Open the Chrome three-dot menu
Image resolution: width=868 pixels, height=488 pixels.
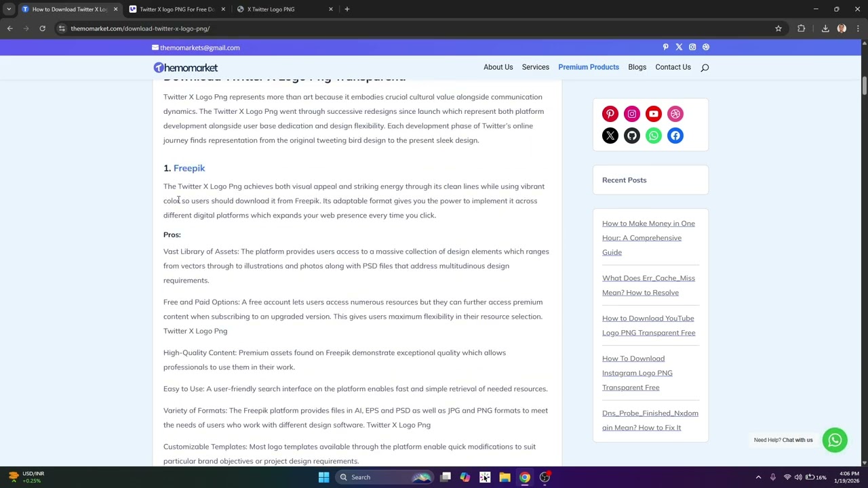point(858,28)
